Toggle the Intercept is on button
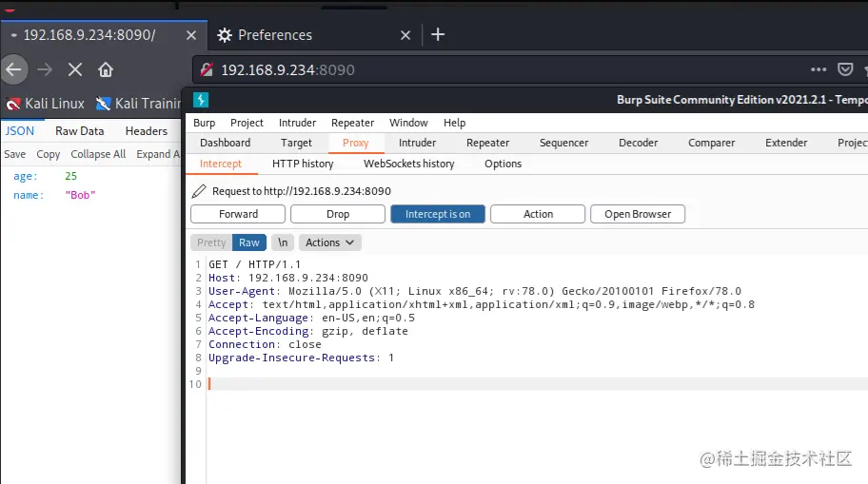 pyautogui.click(x=438, y=214)
